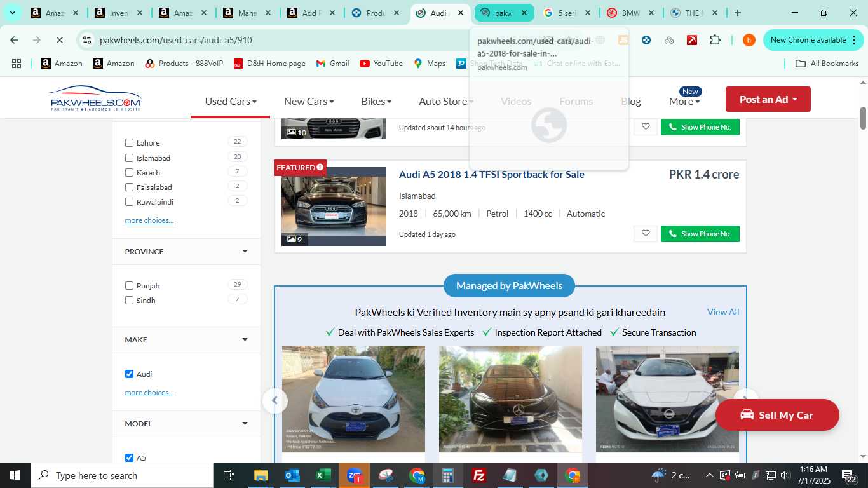868x488 pixels.
Task: Click the Windows Start button
Action: [15, 475]
